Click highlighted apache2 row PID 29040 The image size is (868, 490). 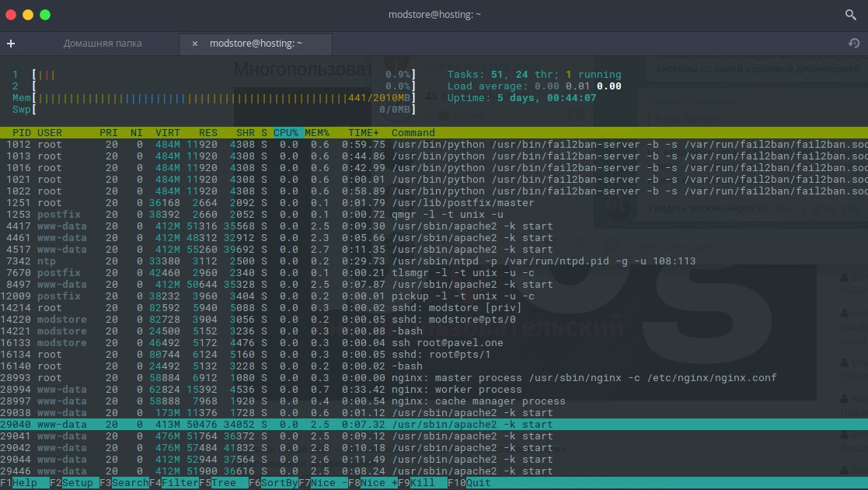click(x=434, y=425)
